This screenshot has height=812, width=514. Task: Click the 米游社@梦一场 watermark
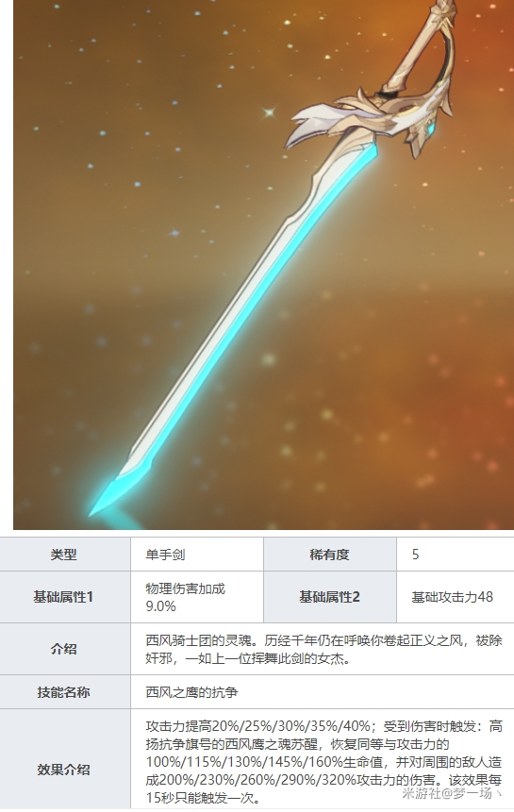[x=452, y=793]
